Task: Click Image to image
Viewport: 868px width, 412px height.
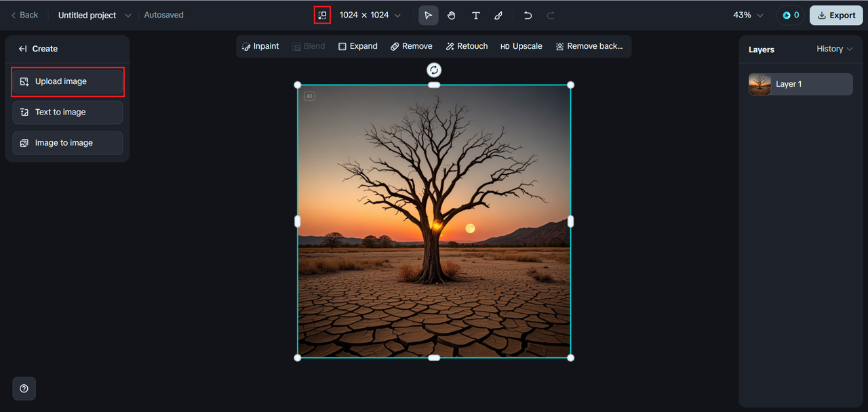Action: [68, 143]
